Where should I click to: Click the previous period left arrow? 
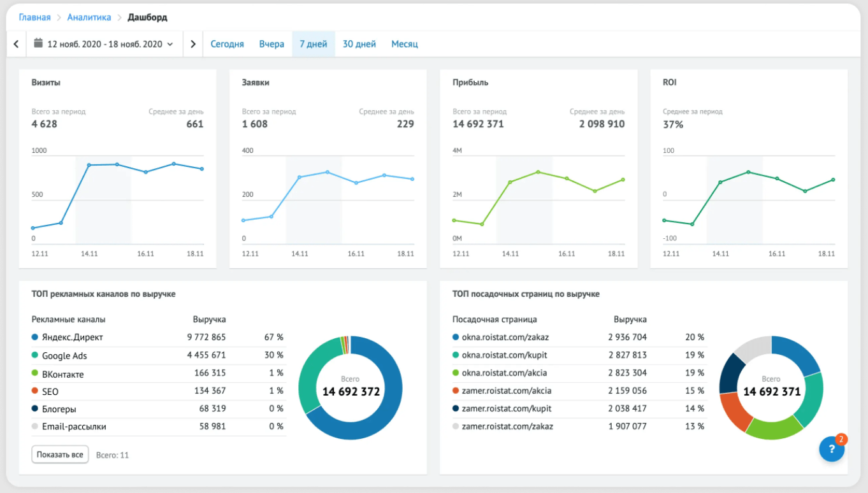(x=16, y=45)
